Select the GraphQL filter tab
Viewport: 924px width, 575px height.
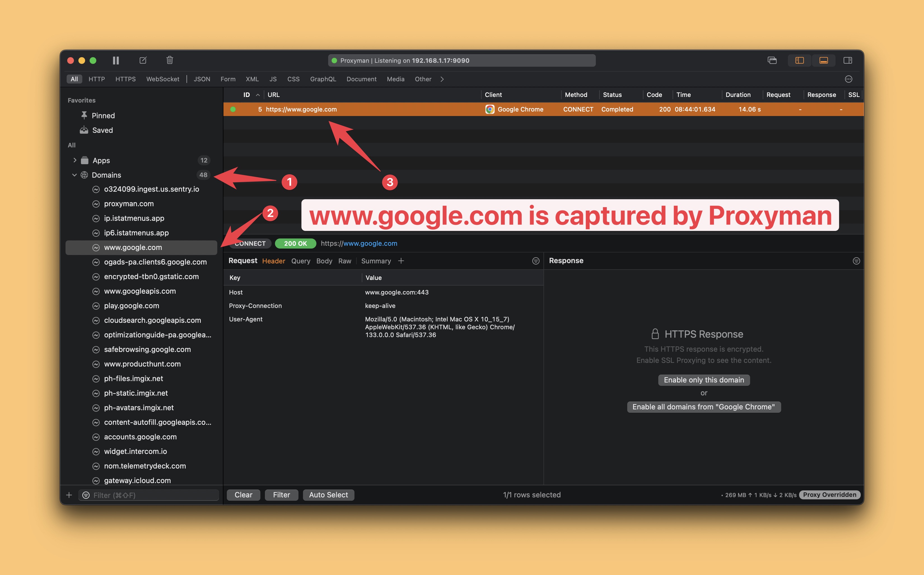(323, 79)
